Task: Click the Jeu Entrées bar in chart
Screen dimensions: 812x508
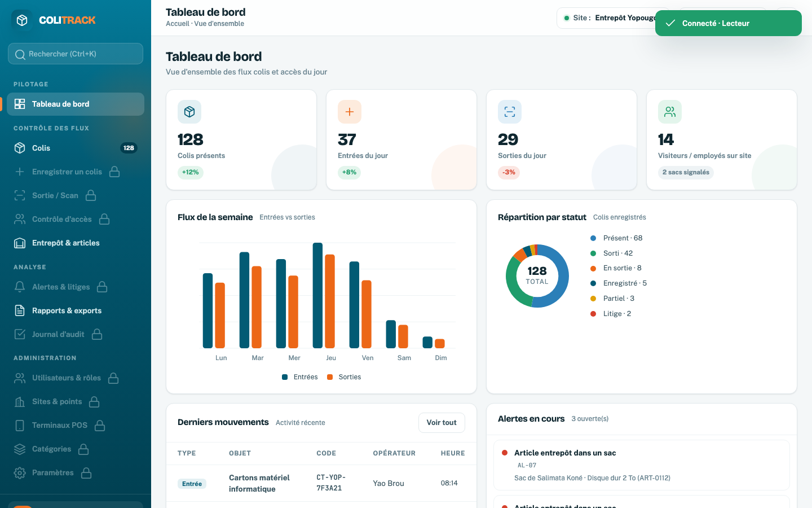Action: coord(317,295)
